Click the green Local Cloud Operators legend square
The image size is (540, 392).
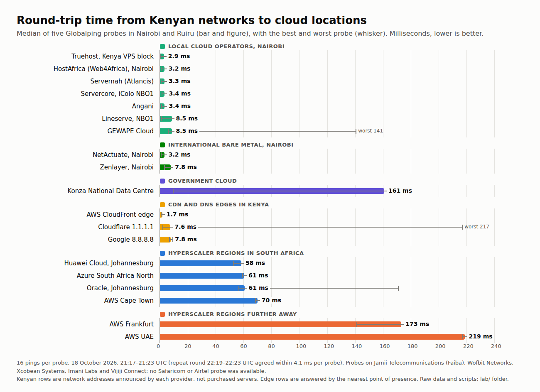coord(162,47)
